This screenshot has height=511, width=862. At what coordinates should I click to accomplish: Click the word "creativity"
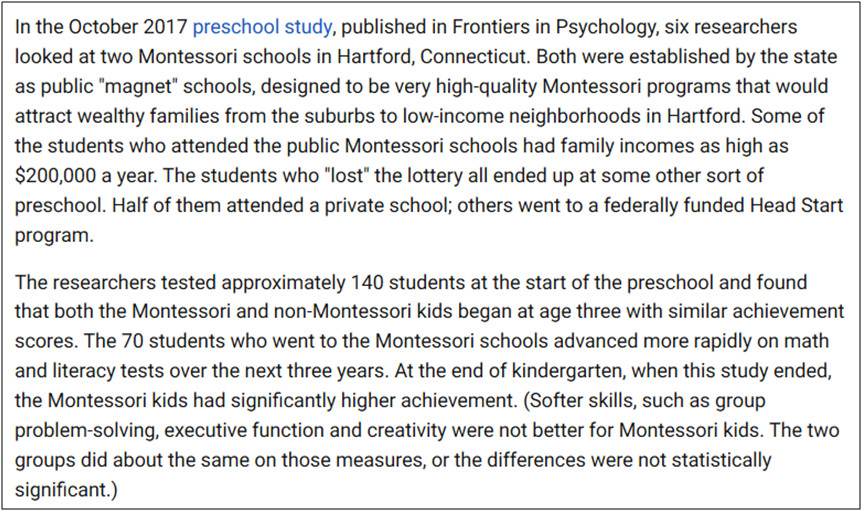406,430
